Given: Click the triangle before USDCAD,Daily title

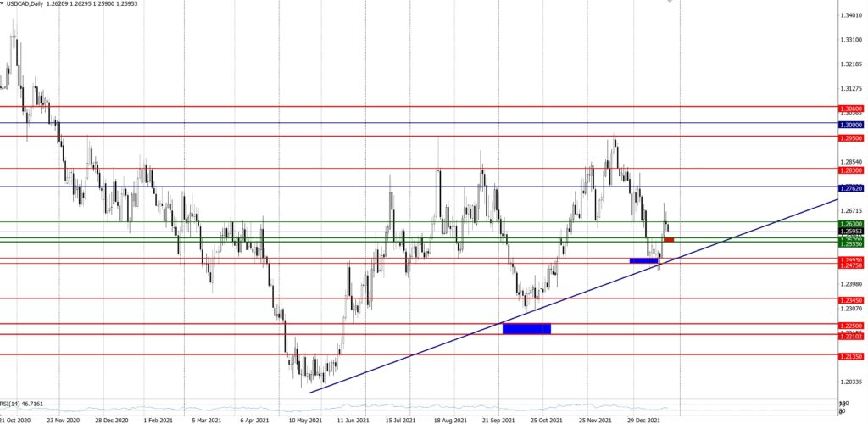Looking at the screenshot, I should [x=3, y=4].
